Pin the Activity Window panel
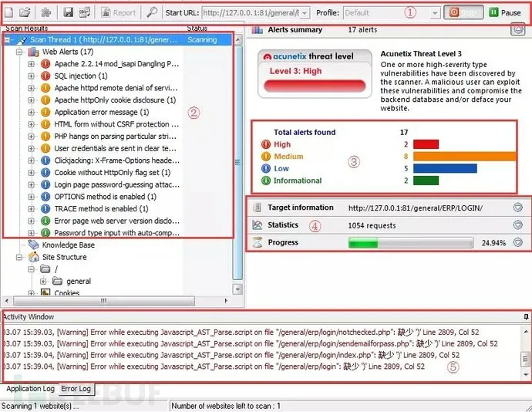 (526, 317)
